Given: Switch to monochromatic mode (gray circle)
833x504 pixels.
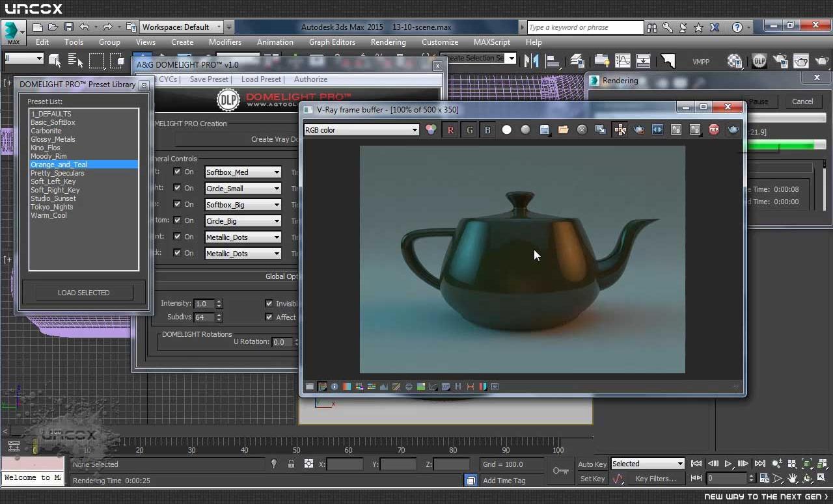Looking at the screenshot, I should coord(525,130).
